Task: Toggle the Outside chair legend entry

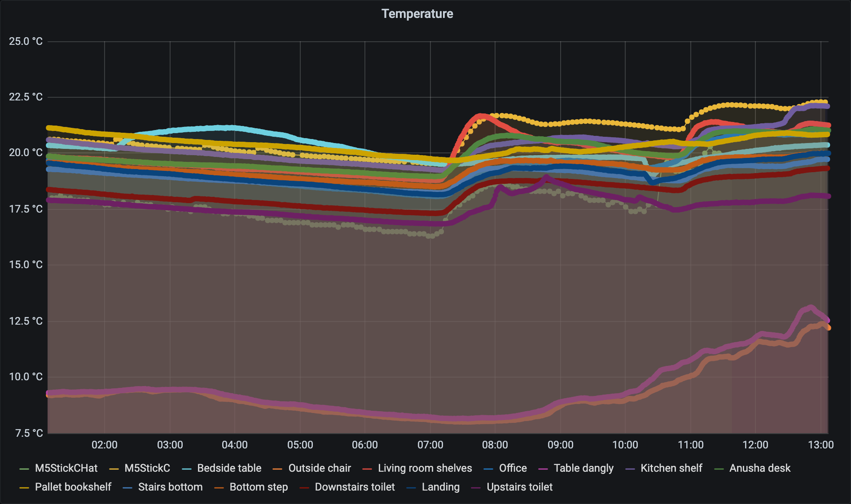Action: 320,468
